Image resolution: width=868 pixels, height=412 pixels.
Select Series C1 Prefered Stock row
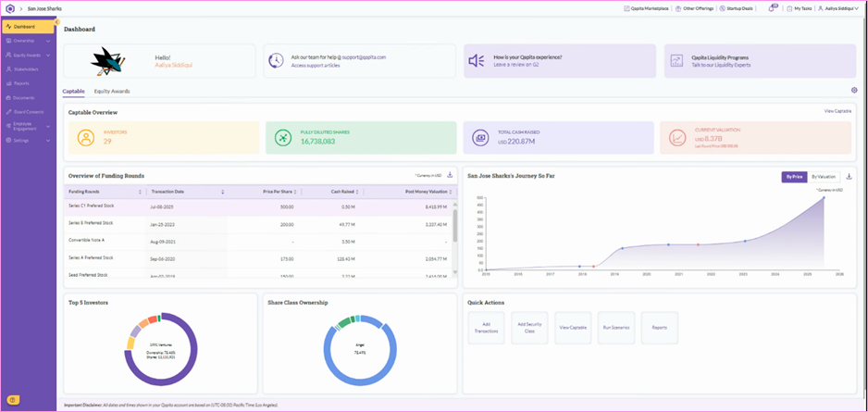click(x=258, y=207)
